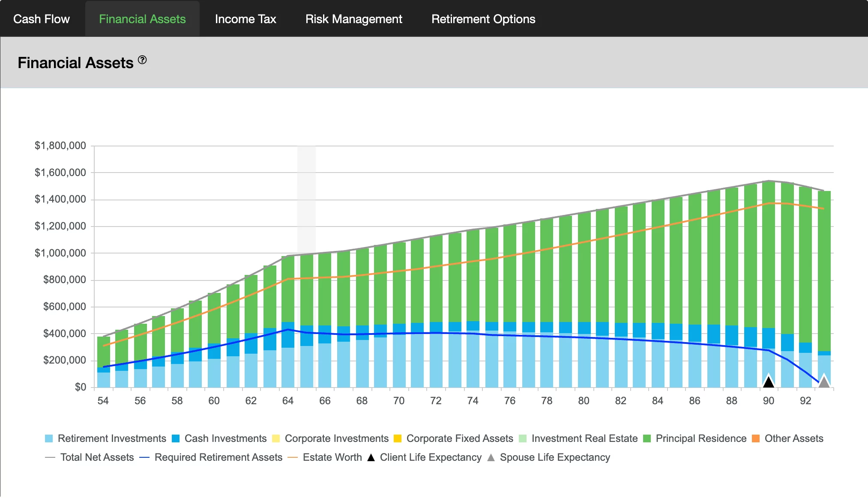Image resolution: width=868 pixels, height=498 pixels.
Task: Open the Cash Flow tab
Action: pyautogui.click(x=42, y=19)
